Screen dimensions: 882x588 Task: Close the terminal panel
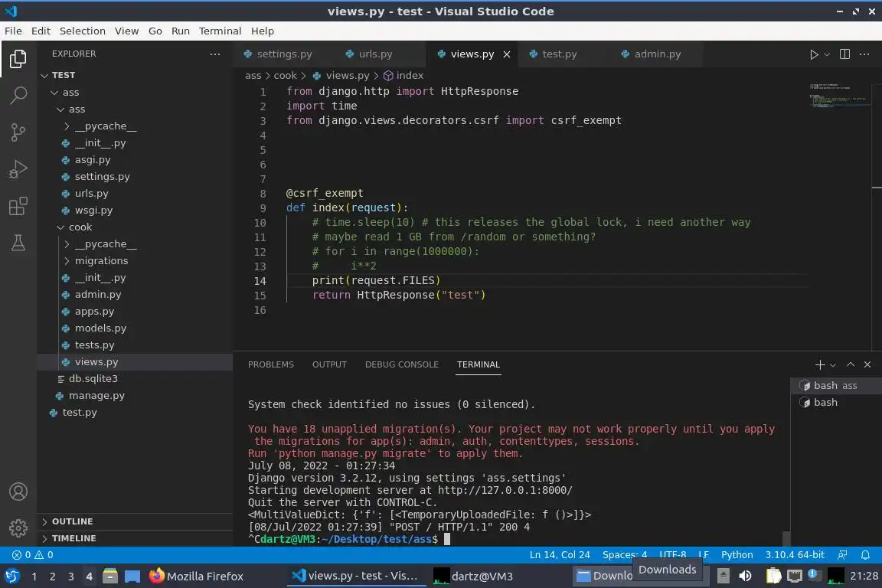(x=867, y=364)
